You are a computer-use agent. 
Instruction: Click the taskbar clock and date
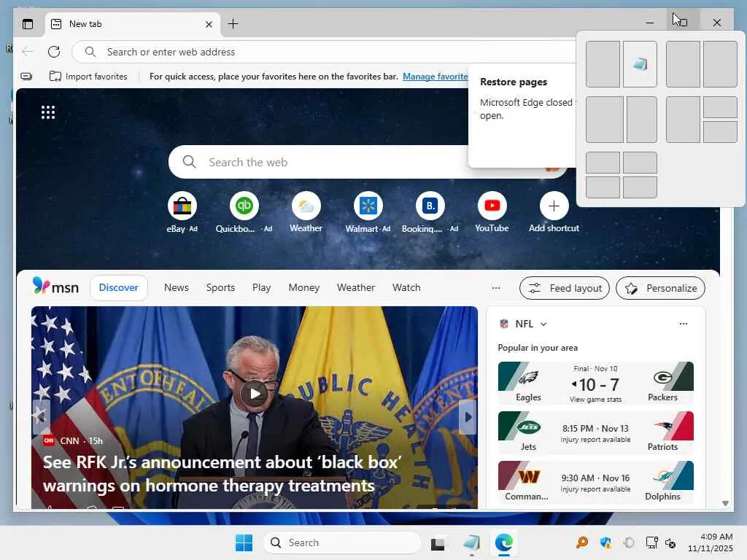point(710,542)
